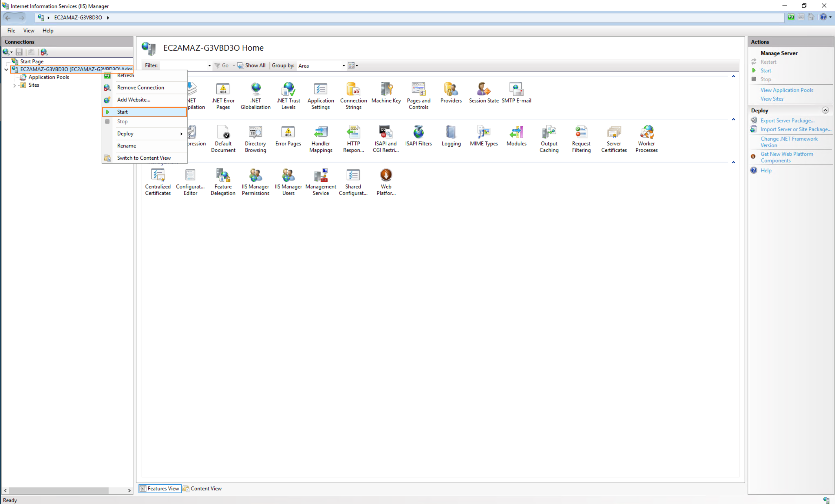This screenshot has width=835, height=504.
Task: Expand the Sites tree node
Action: pos(14,85)
